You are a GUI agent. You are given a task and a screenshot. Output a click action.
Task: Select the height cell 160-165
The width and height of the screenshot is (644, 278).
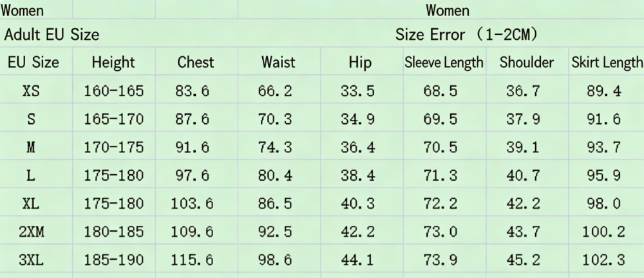[114, 91]
